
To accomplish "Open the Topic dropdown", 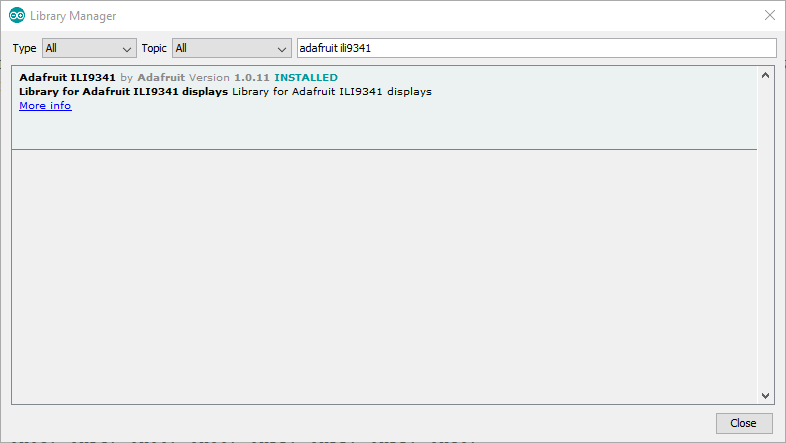I will pyautogui.click(x=232, y=48).
